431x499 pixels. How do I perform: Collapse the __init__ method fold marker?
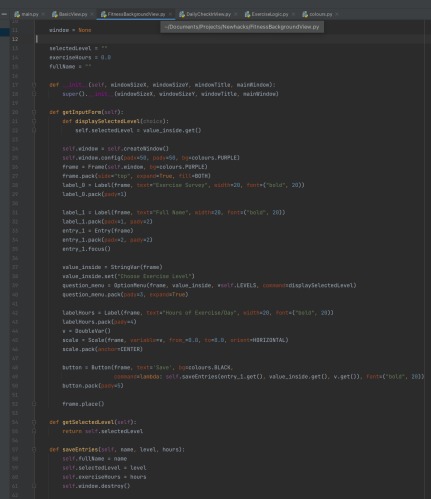(x=34, y=85)
